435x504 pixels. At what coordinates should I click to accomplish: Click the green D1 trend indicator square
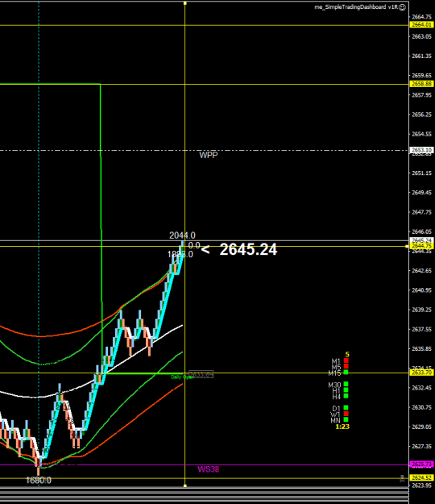coord(346,407)
